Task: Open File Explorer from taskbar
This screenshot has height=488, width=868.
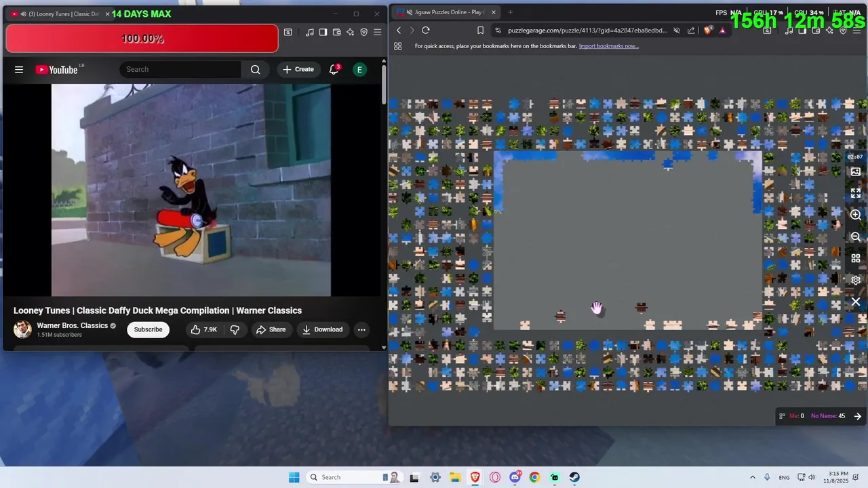Action: (455, 477)
